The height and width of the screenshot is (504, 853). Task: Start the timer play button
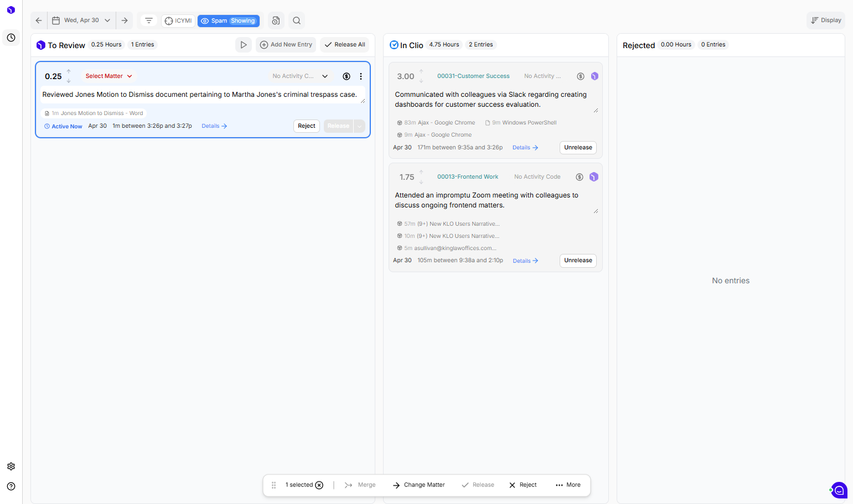click(244, 45)
